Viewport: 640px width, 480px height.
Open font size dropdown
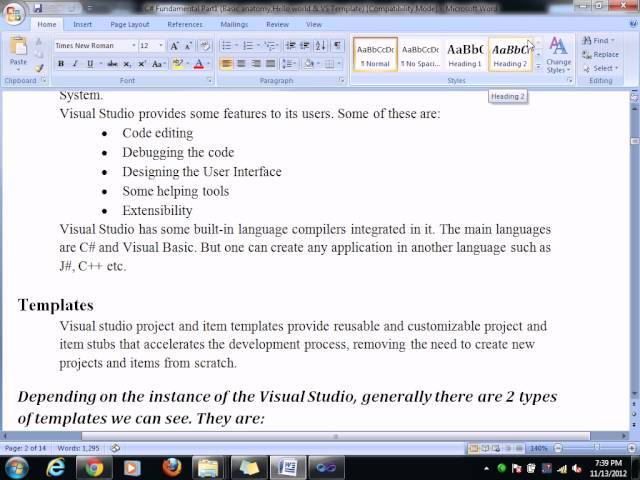[161, 45]
